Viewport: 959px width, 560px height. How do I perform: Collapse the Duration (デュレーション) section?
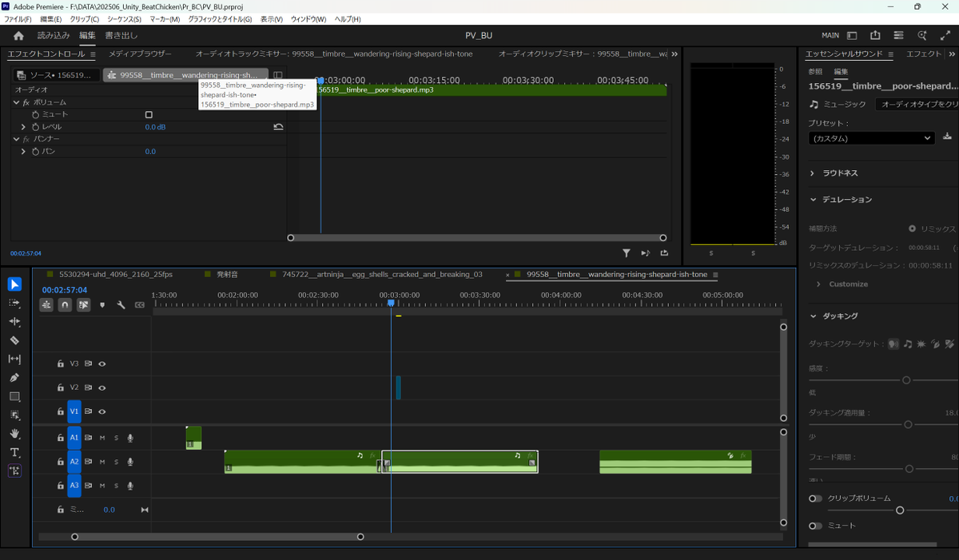point(812,200)
